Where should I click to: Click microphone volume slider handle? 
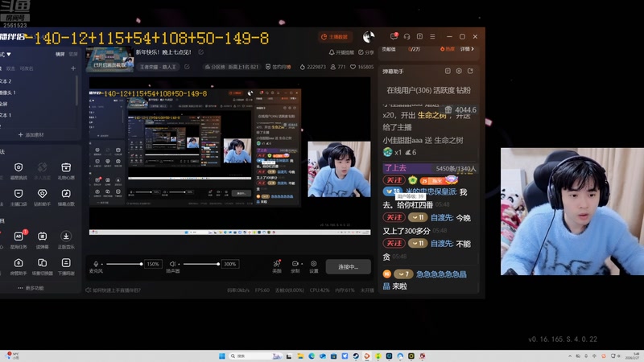click(141, 264)
